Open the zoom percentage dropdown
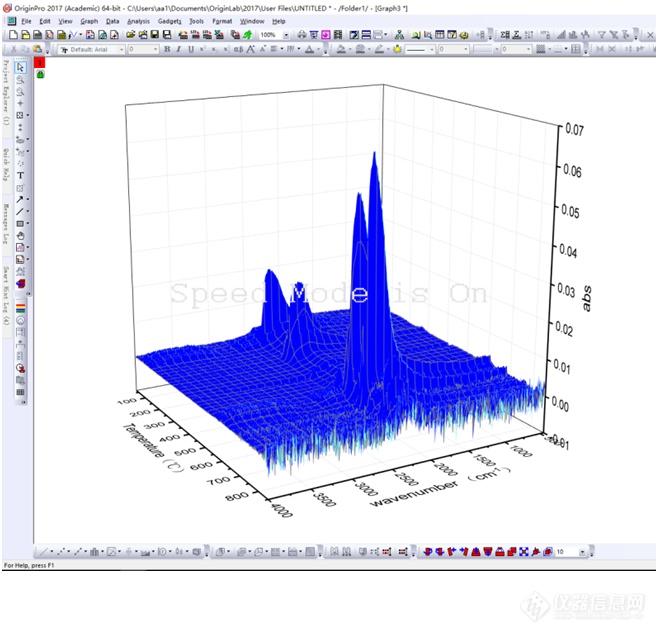Screen dimensions: 658x634 (x=286, y=35)
